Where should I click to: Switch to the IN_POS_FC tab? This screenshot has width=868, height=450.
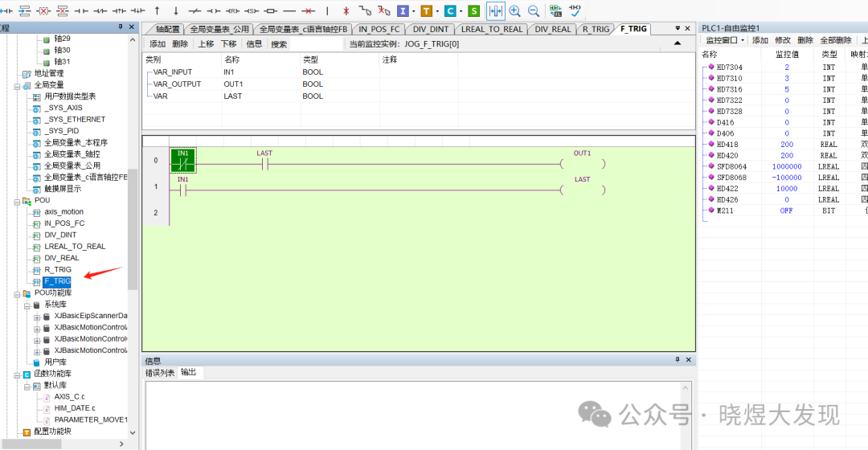pos(379,30)
